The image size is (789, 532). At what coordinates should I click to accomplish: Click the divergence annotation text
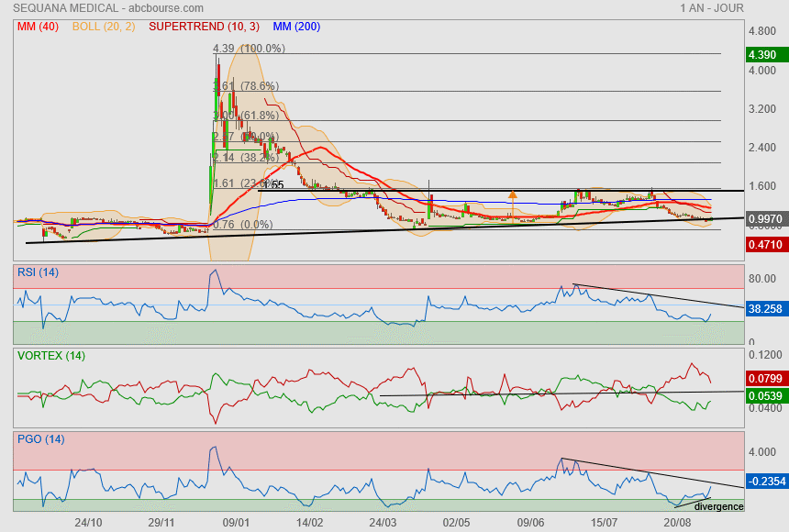tap(718, 506)
